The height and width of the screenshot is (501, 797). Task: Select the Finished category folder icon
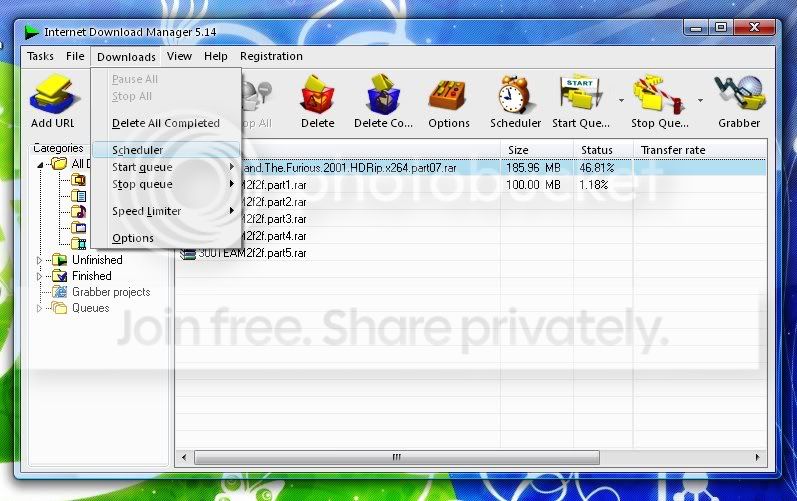(59, 276)
